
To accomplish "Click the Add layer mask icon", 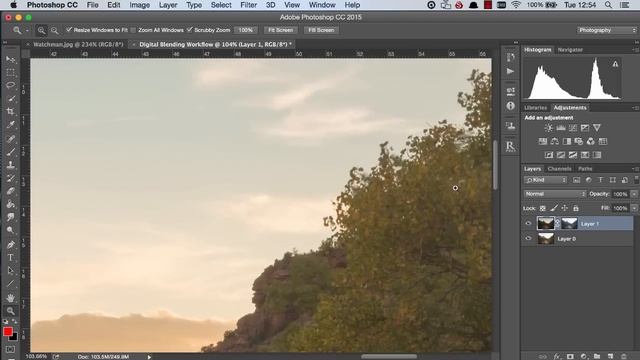I will point(570,356).
